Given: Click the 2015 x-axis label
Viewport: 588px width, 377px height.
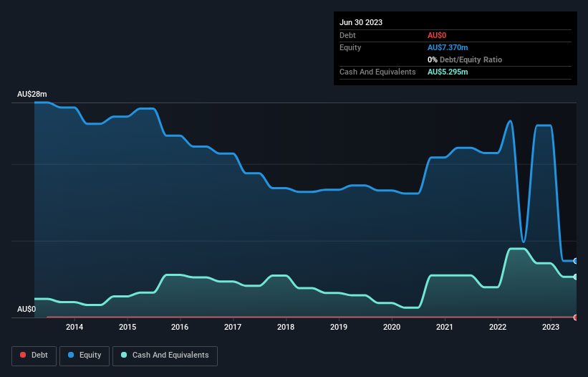Looking at the screenshot, I should pos(127,327).
